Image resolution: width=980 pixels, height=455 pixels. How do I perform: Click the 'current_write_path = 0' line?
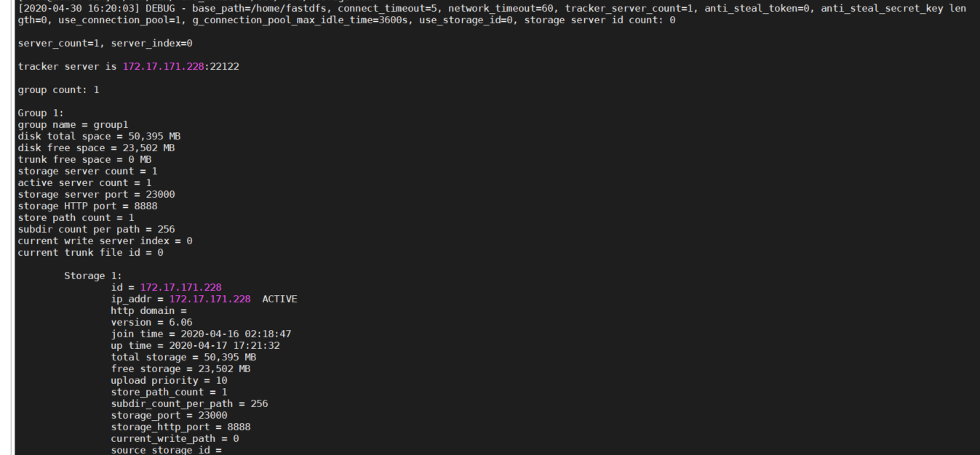[175, 439]
